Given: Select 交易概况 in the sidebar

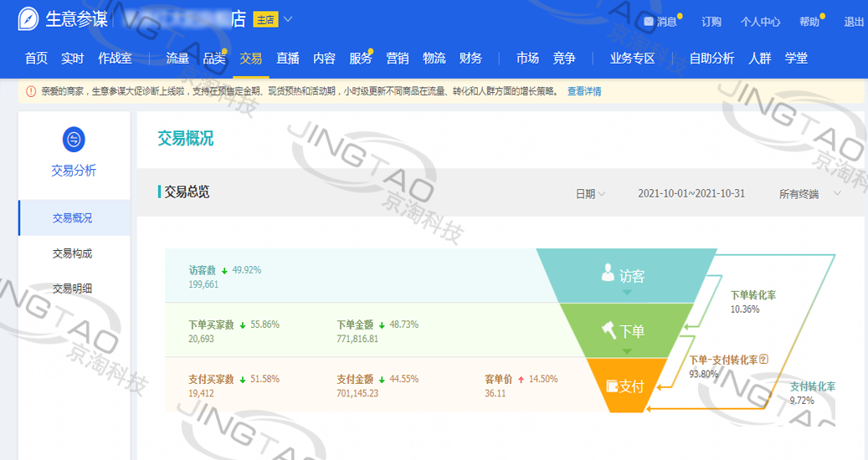Looking at the screenshot, I should pyautogui.click(x=73, y=217).
